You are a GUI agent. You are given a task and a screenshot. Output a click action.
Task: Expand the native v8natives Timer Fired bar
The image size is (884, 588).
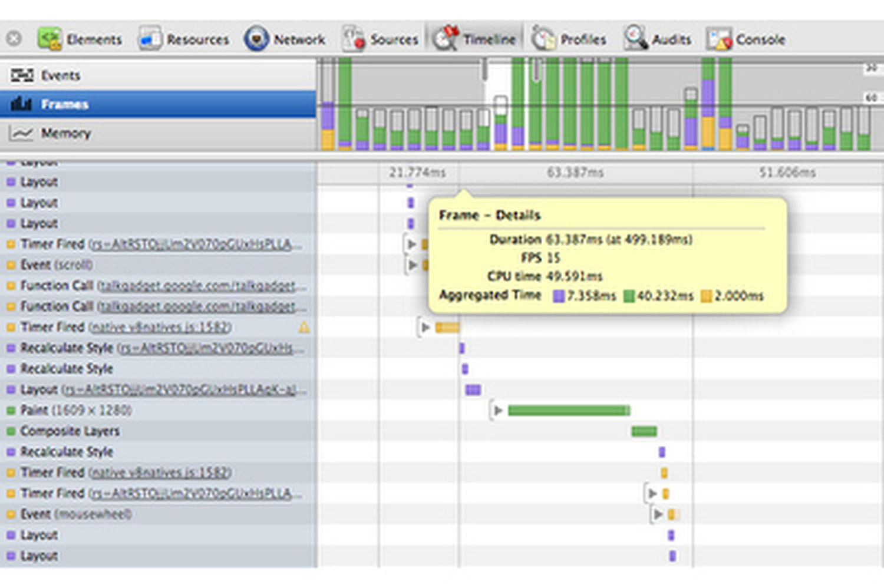click(425, 327)
